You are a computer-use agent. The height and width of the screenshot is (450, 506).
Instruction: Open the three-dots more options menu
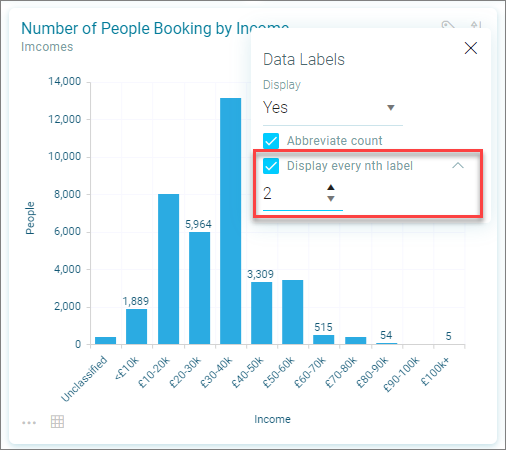click(29, 423)
